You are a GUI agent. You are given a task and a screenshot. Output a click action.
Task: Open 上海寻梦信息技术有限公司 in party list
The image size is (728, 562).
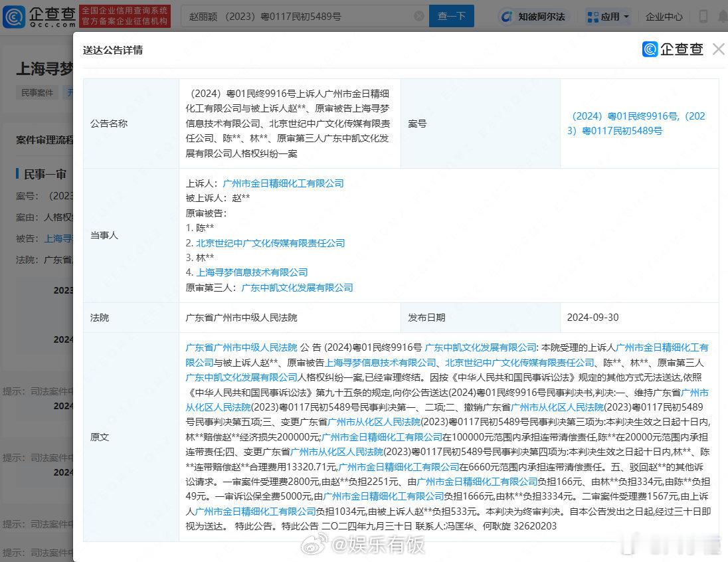point(252,272)
